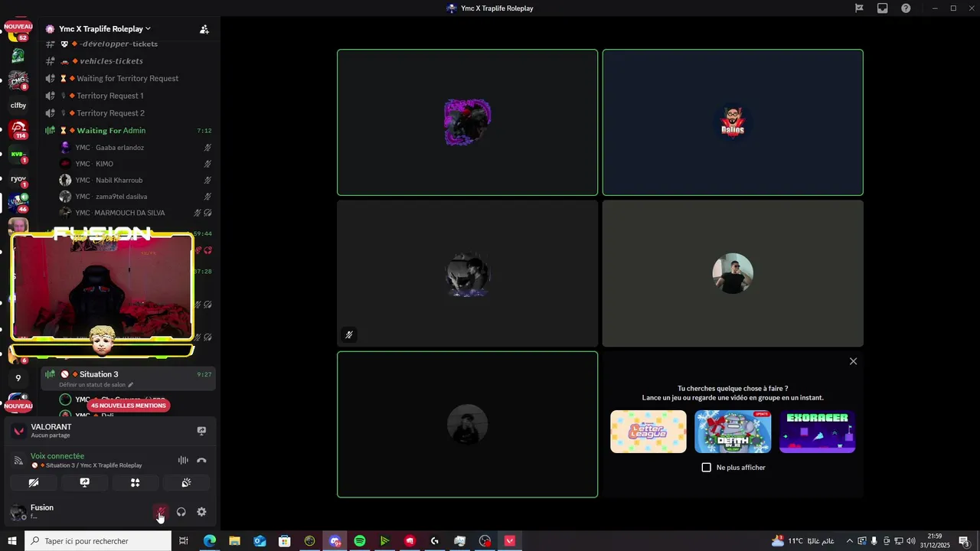Expand the Ymc X Traplife Roleplay server menu
980x551 pixels.
(x=105, y=29)
